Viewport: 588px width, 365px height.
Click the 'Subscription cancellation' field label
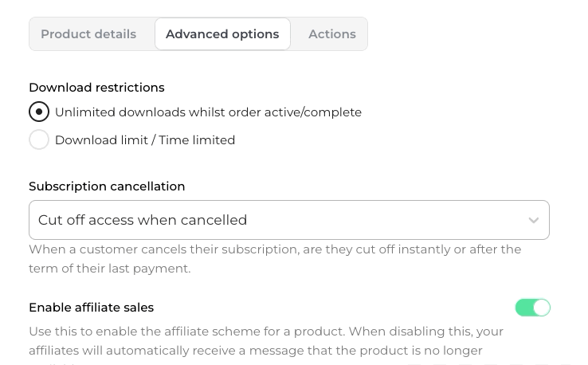tap(107, 186)
